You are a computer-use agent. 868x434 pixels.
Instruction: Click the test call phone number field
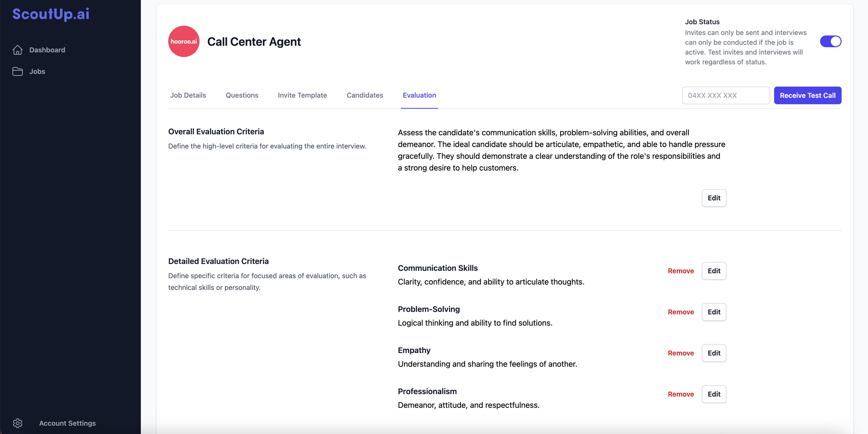click(x=725, y=95)
